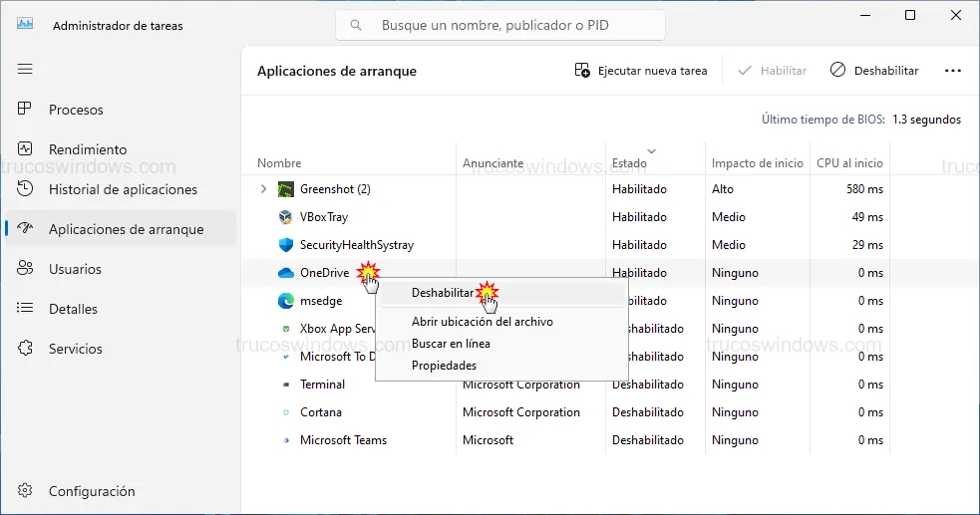The width and height of the screenshot is (980, 515).
Task: Go to the Procesos section
Action: [76, 110]
